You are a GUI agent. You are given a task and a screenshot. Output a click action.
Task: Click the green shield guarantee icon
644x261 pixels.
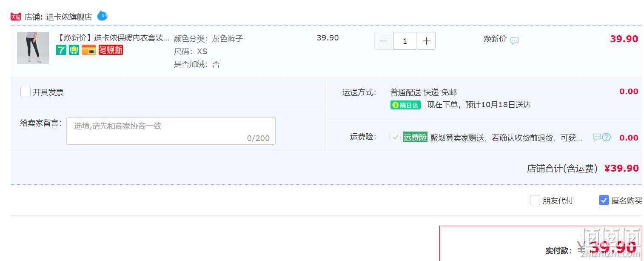[x=74, y=50]
